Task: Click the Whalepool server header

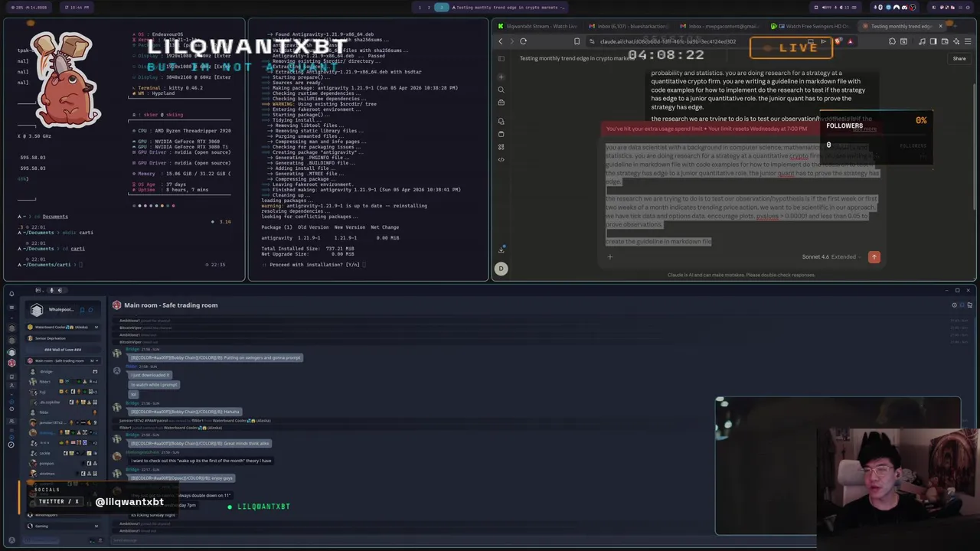Action: 61,309
